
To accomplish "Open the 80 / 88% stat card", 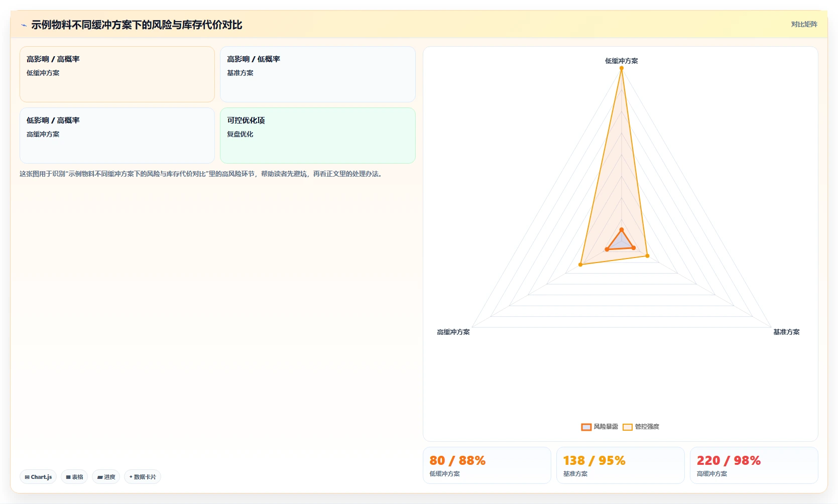I will click(487, 465).
